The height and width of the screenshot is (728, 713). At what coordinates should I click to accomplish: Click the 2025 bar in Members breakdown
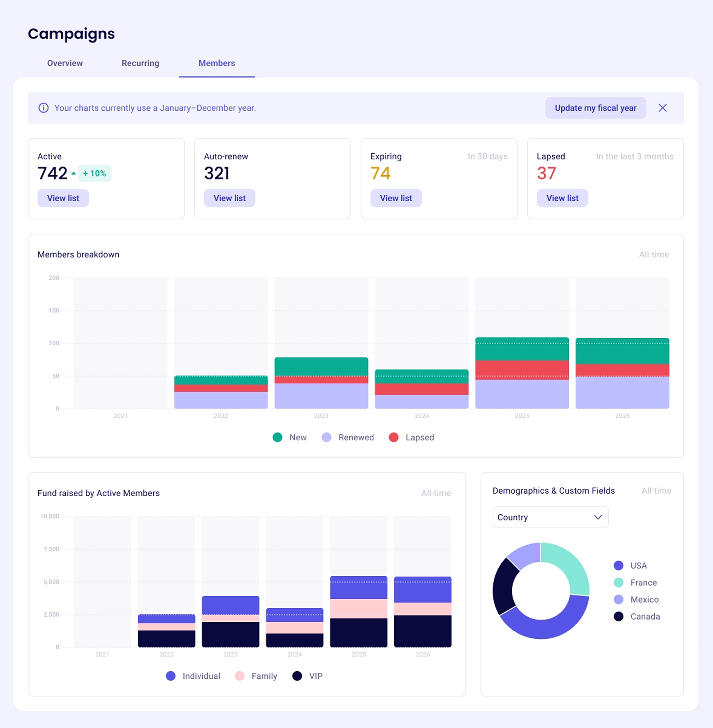[x=522, y=373]
